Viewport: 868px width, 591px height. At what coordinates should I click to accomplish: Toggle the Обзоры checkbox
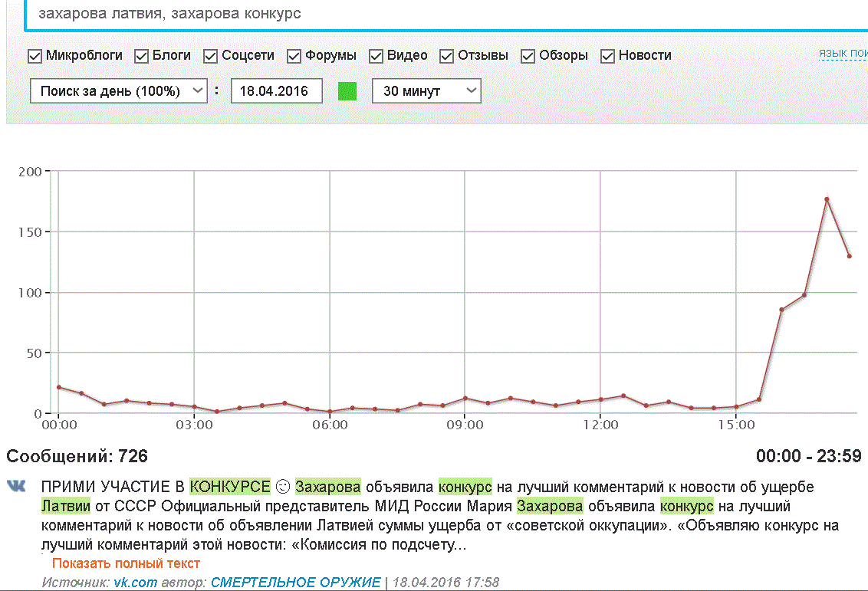pos(528,56)
